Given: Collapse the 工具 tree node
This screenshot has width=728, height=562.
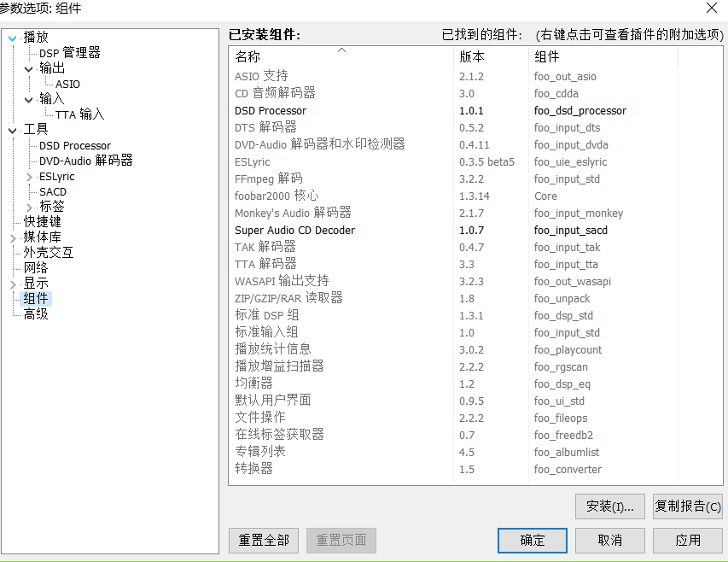Looking at the screenshot, I should [x=12, y=130].
